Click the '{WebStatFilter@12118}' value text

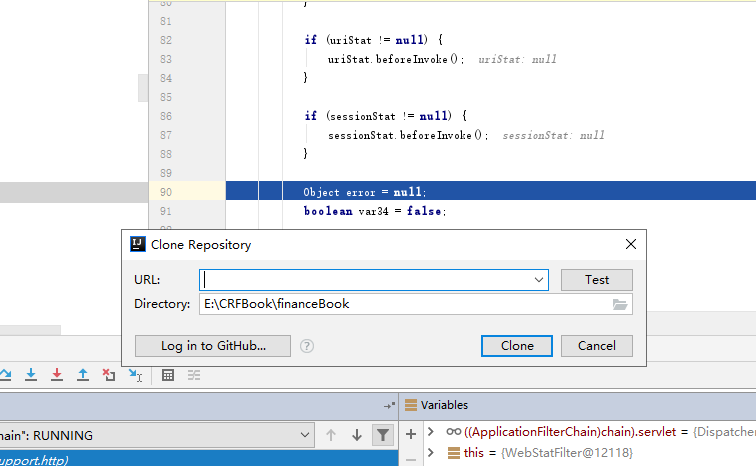coord(567,453)
